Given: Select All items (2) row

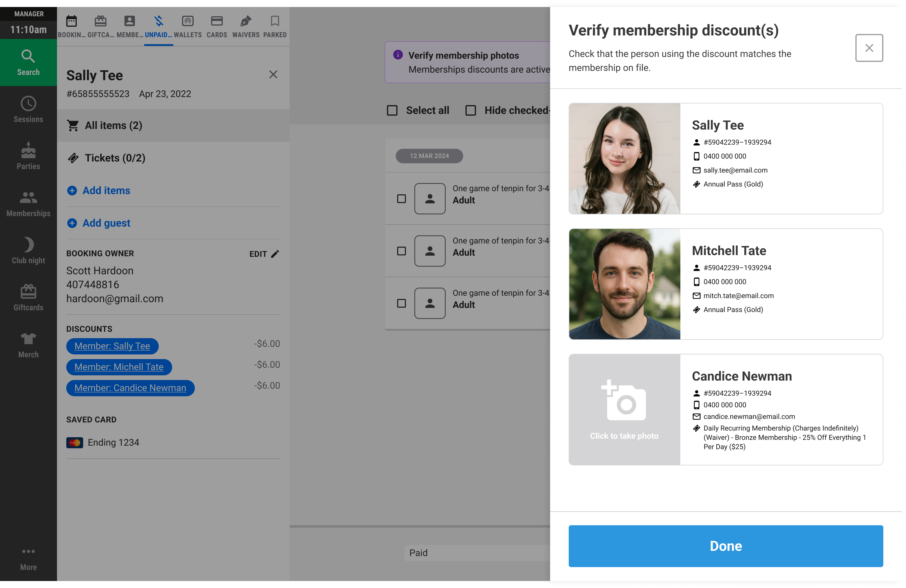Looking at the screenshot, I should pos(174,126).
